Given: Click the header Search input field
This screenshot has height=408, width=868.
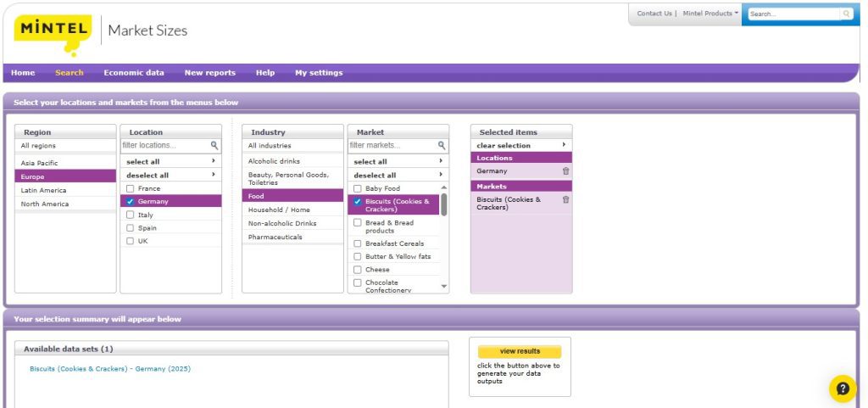Looking at the screenshot, I should coord(793,14).
